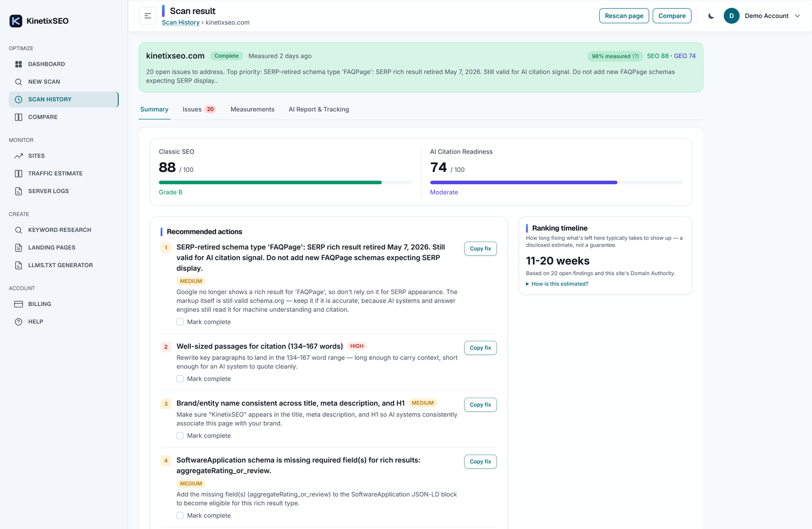Click the Sites trend-line icon
This screenshot has width=812, height=529.
18,156
